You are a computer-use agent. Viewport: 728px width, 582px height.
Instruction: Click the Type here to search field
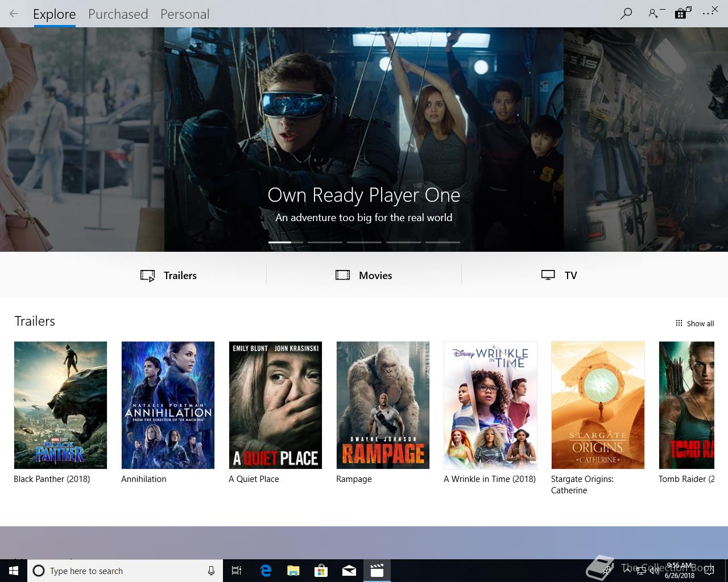tap(125, 571)
